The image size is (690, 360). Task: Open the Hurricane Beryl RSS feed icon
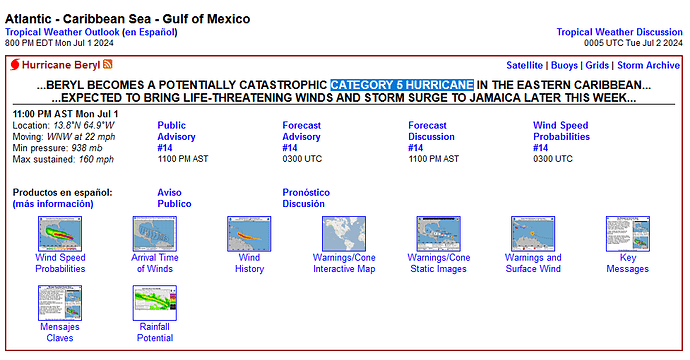click(x=108, y=64)
